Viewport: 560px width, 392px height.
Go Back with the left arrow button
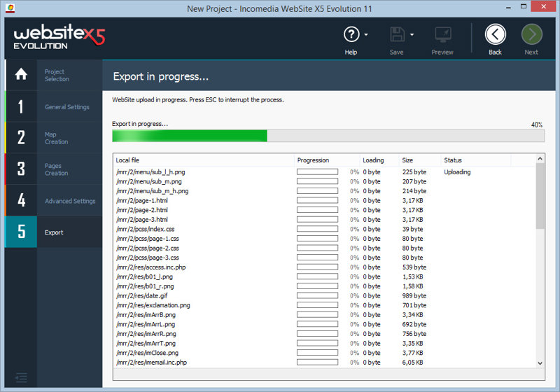pos(495,35)
